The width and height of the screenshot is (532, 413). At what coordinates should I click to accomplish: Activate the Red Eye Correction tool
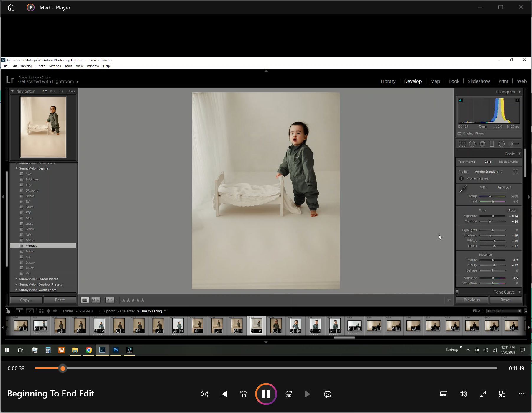tap(482, 144)
